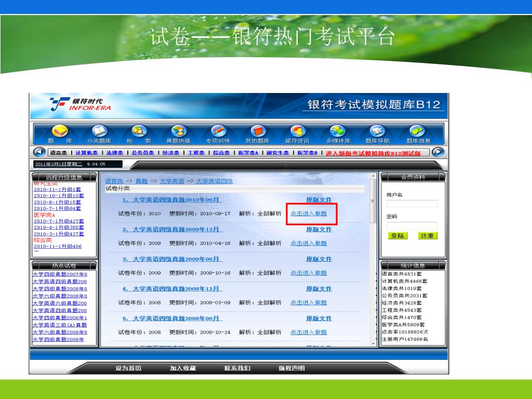Open hot paper 大学英语三级(A)真题
Screen dimensions: 532x399
[x=60, y=325]
